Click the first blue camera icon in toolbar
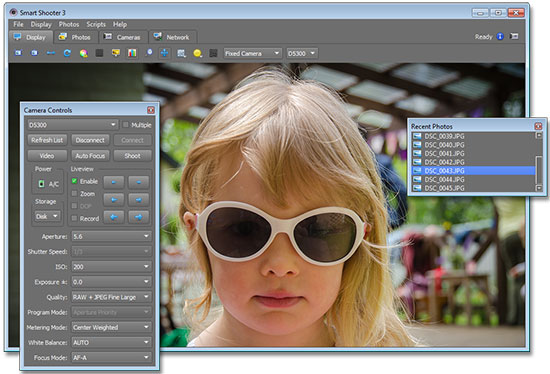This screenshot has width=550, height=374. (x=18, y=53)
